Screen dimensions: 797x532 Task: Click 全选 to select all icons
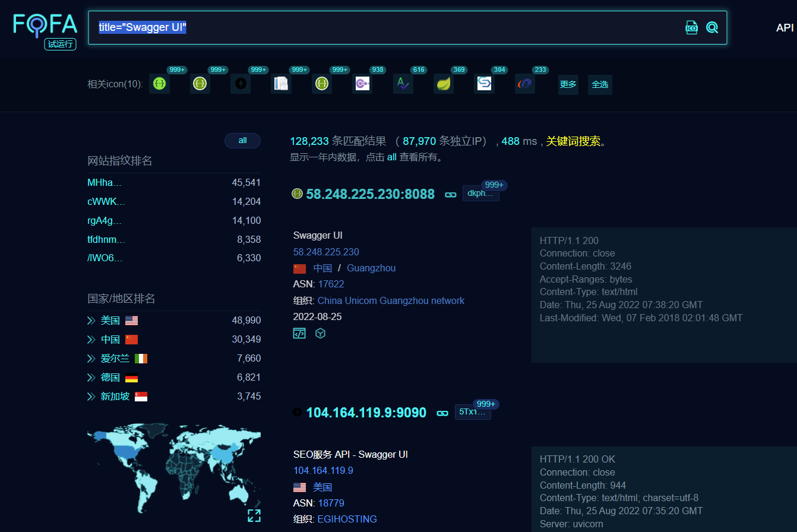[600, 84]
